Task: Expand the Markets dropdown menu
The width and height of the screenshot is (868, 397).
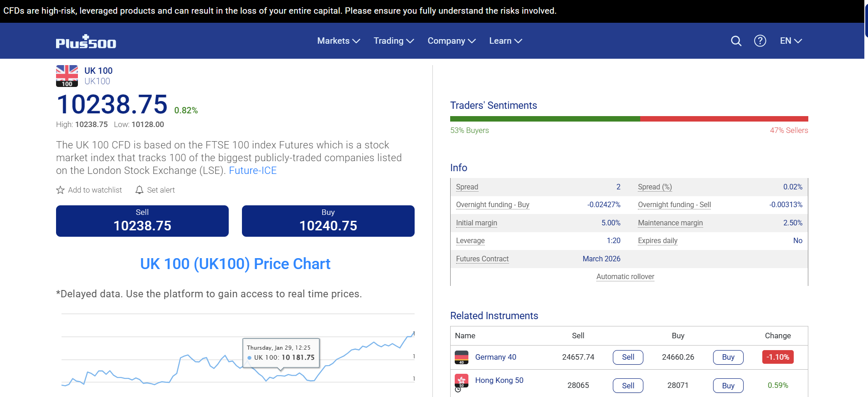Action: pyautogui.click(x=338, y=41)
